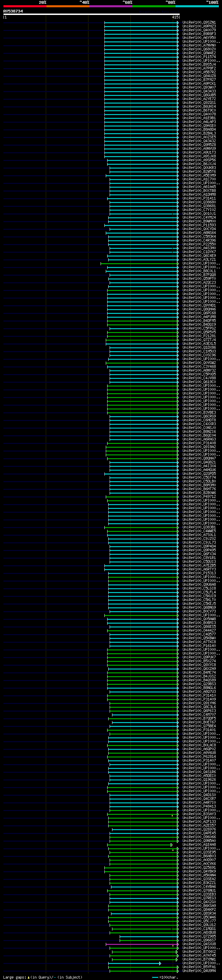Image resolution: width=222 pixels, height=980 pixels.
Task: Click UniRef100_C1MQG1 label
Action: point(199,929)
